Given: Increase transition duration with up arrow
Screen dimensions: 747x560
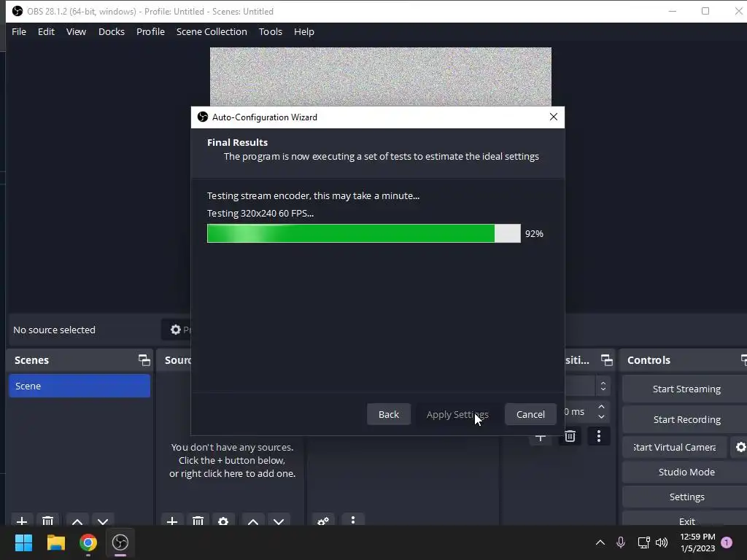Looking at the screenshot, I should [602, 407].
